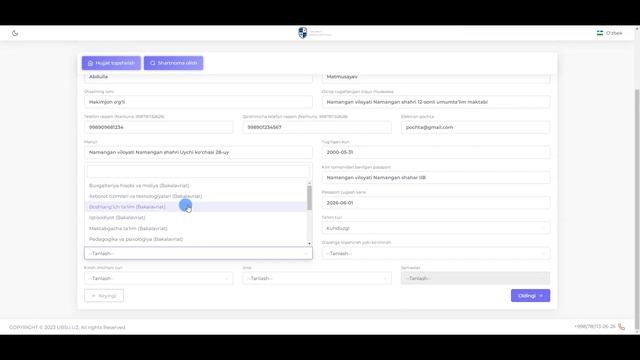Click the school name field with 12-sonli umumta'lim maktabi

click(436, 102)
